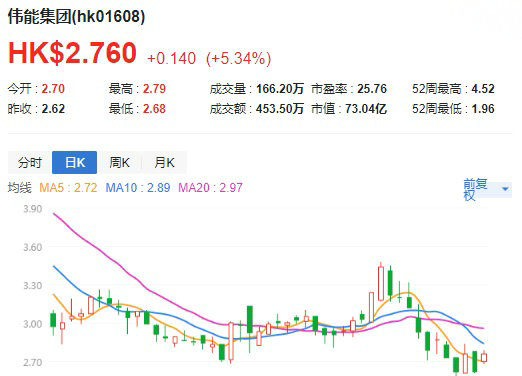
Task: Open the 月K monthly chart tab
Action: [x=164, y=163]
